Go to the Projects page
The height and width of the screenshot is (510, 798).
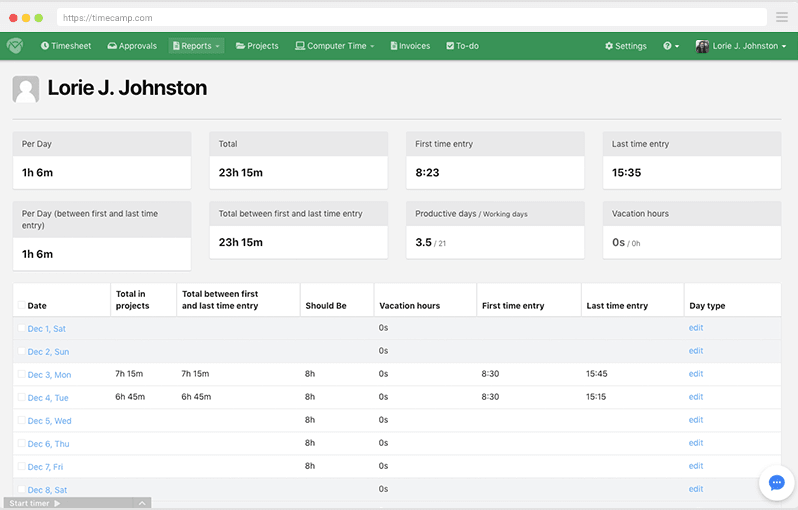(x=257, y=46)
